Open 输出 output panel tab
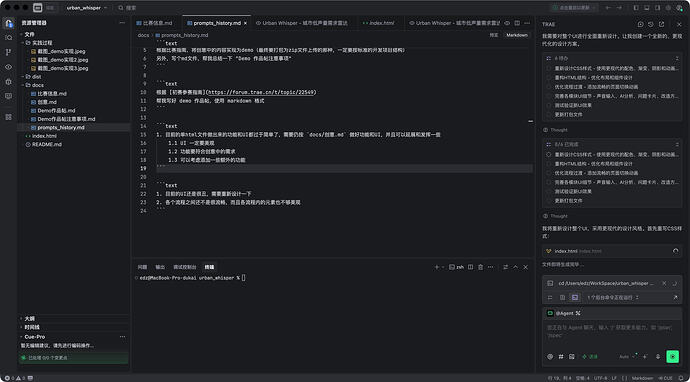 (x=160, y=267)
